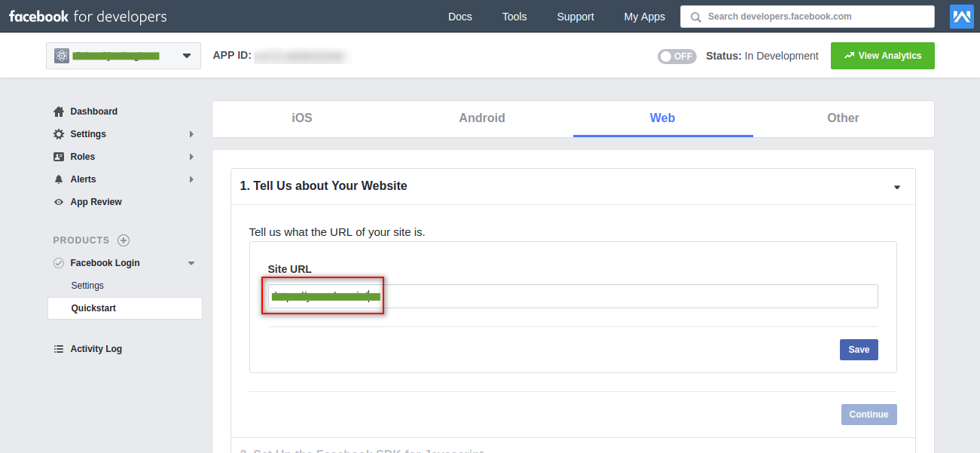Screen dimensions: 980x453
Task: Click the Roles ID card icon
Action: coord(59,157)
